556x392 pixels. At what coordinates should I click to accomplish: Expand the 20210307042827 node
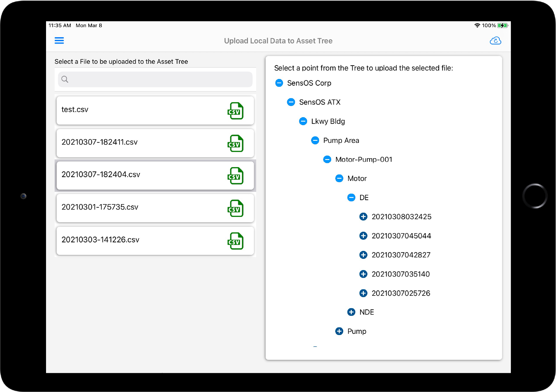[x=363, y=255]
